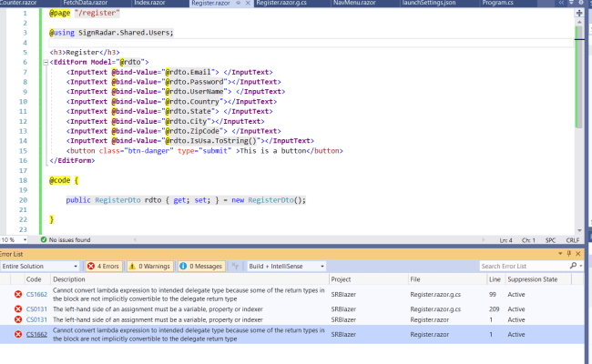Click the button class="btn-danger" code line

tap(205, 151)
